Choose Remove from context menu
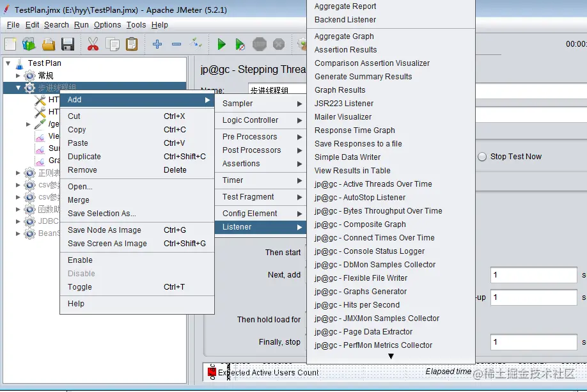Screen dimensions: 587x392 point(137,170)
